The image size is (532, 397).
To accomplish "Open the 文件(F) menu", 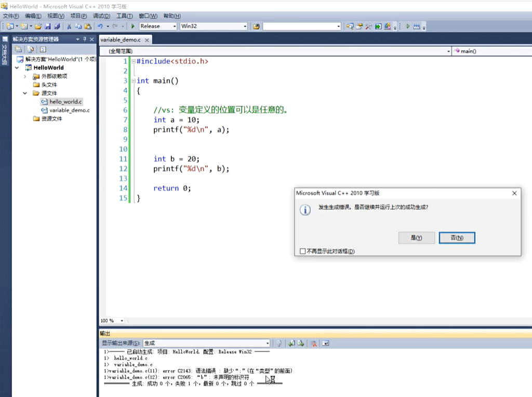I will coord(11,16).
